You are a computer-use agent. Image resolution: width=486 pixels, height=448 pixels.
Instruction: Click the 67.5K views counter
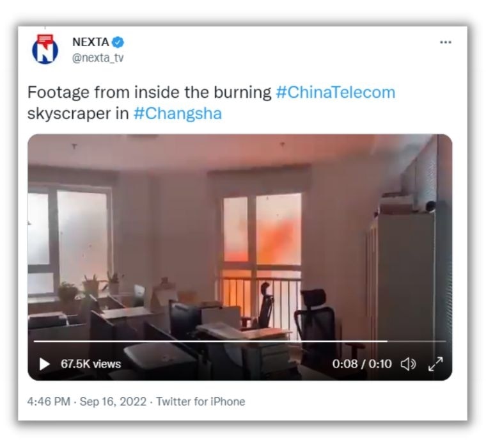(x=91, y=364)
